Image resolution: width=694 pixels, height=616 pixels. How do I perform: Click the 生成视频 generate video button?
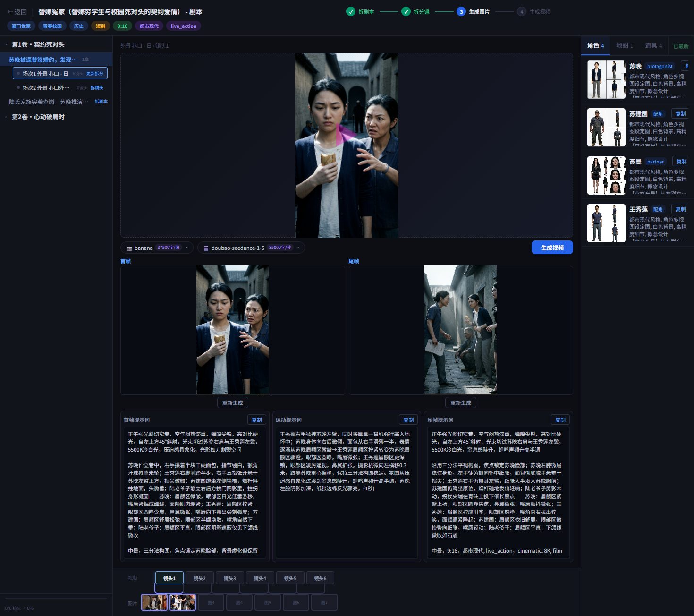[552, 247]
